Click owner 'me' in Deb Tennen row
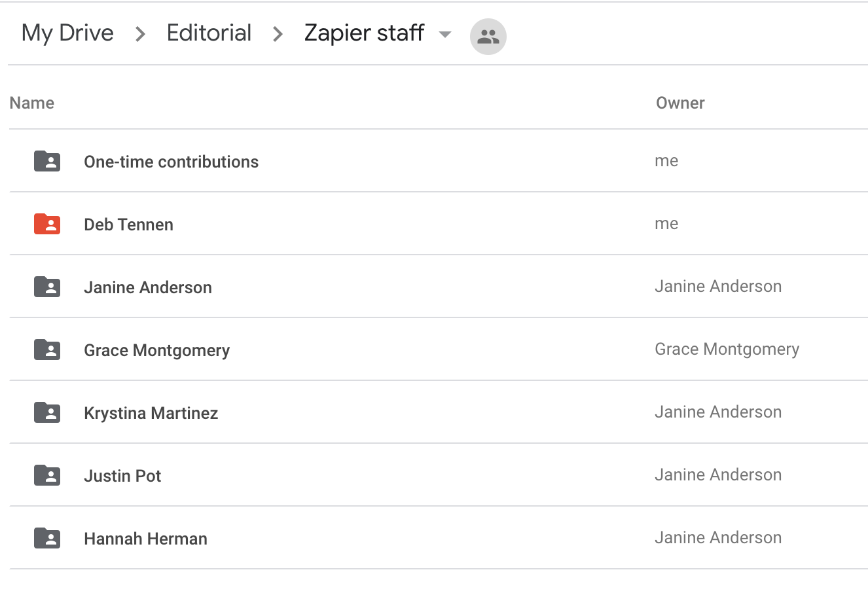The height and width of the screenshot is (610, 868). pyautogui.click(x=666, y=224)
